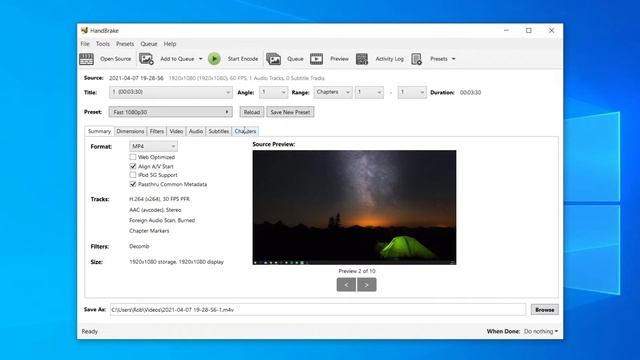Click Preview toolbar label

(340, 59)
